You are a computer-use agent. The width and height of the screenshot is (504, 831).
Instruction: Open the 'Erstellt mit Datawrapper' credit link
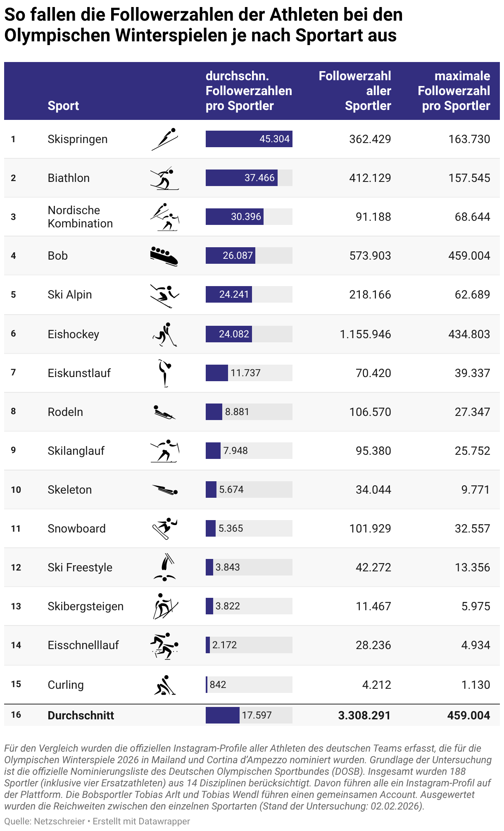point(141,821)
